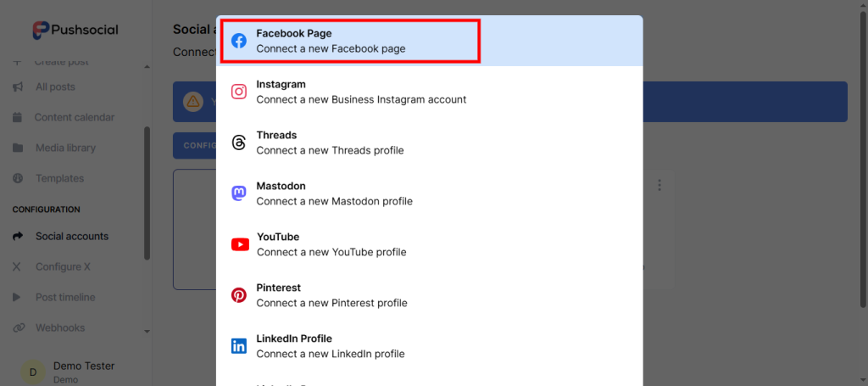Click the warning triangle icon in the banner

point(192,101)
